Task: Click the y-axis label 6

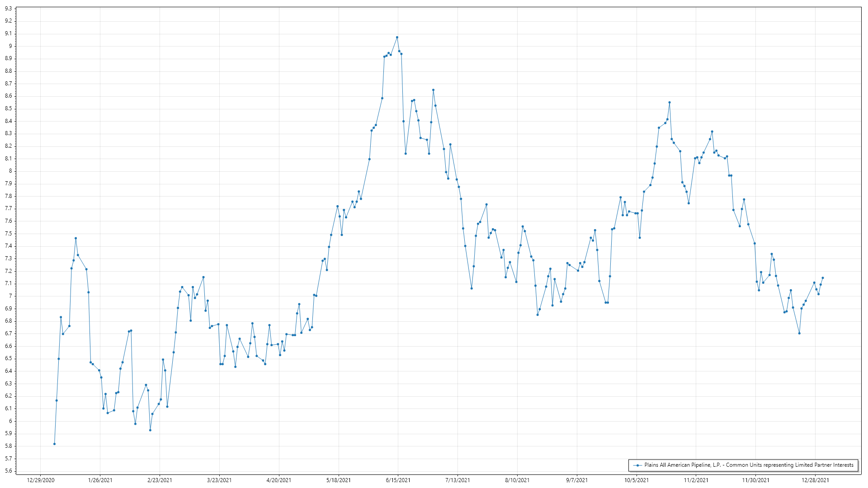Action: point(10,421)
